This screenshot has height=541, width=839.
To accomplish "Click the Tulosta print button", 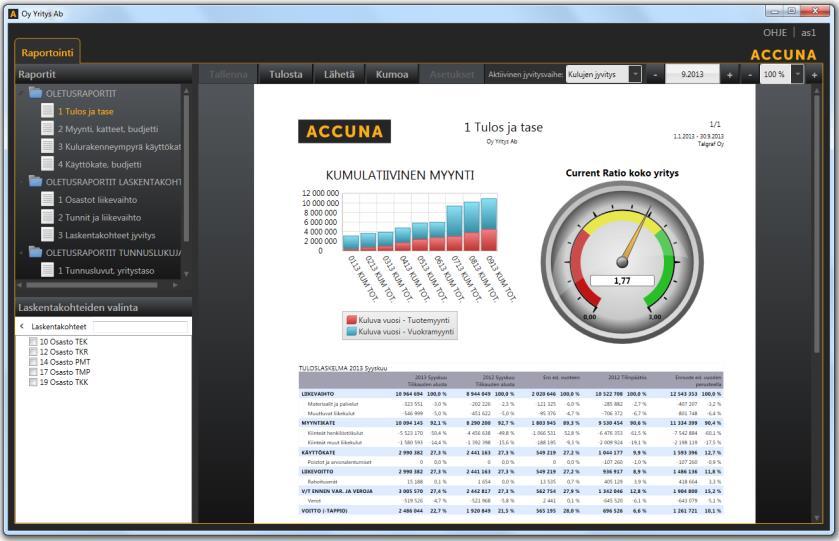I will tap(286, 74).
